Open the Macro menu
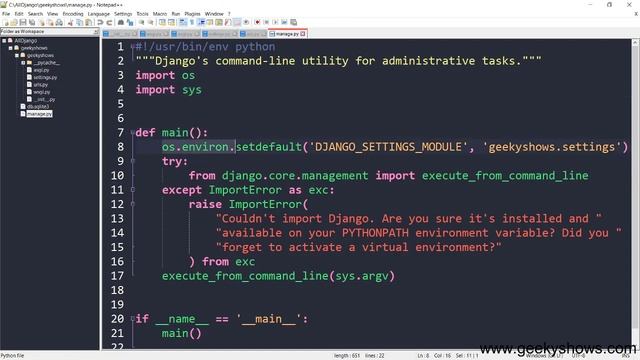This screenshot has width=640, height=360. pos(160,14)
